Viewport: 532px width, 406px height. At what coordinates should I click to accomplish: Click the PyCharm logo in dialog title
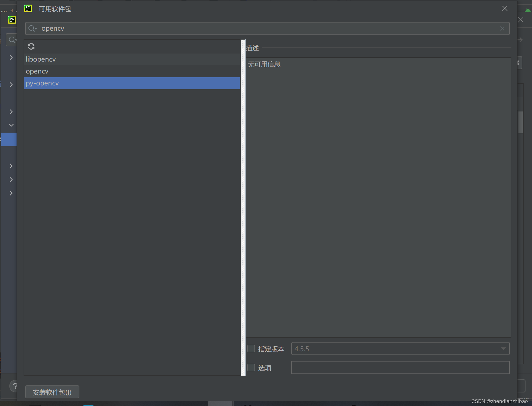[28, 9]
